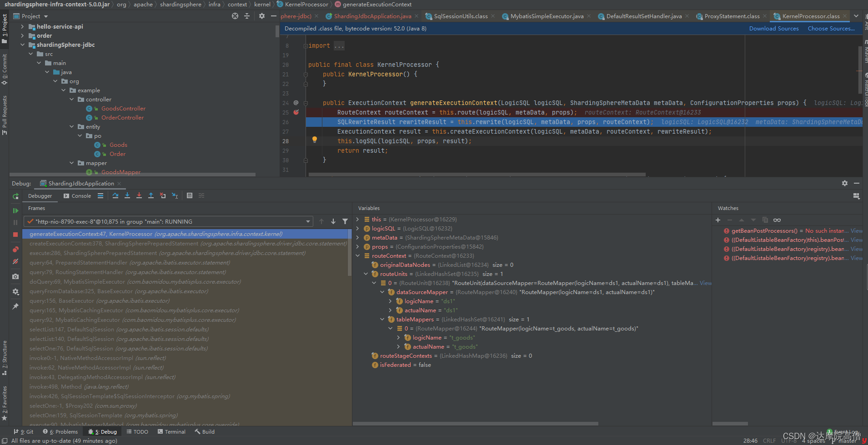Click Drop Frame icon

[163, 195]
